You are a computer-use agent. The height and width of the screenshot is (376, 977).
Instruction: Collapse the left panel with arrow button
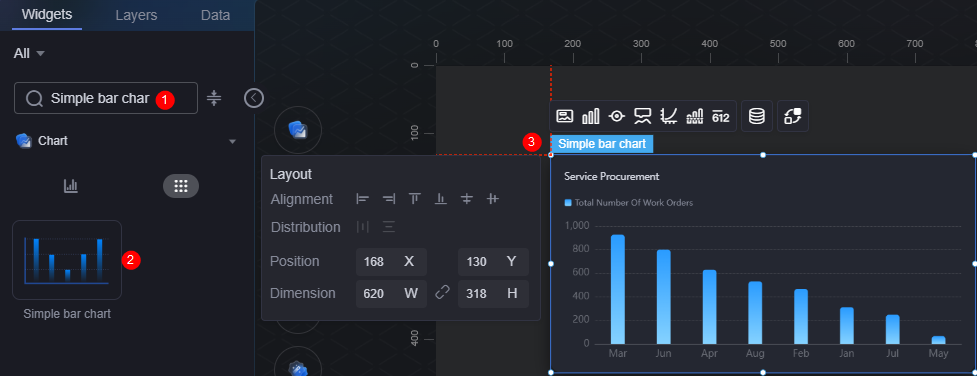254,98
